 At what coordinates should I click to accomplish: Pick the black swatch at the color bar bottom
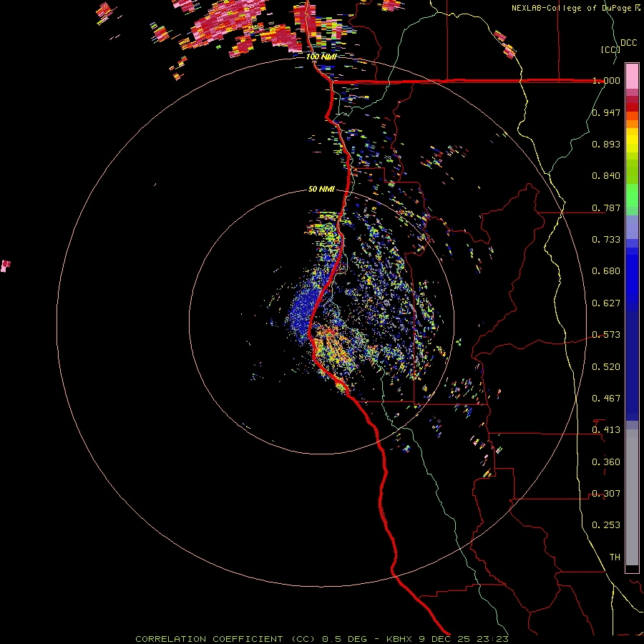point(632,569)
